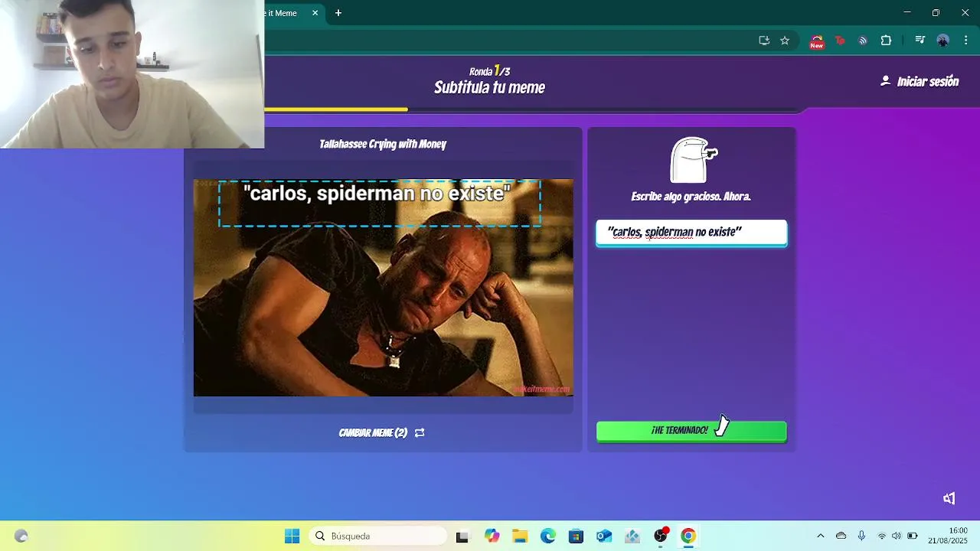Click the blue wave extension icon
The height and width of the screenshot is (551, 980).
coord(863,41)
